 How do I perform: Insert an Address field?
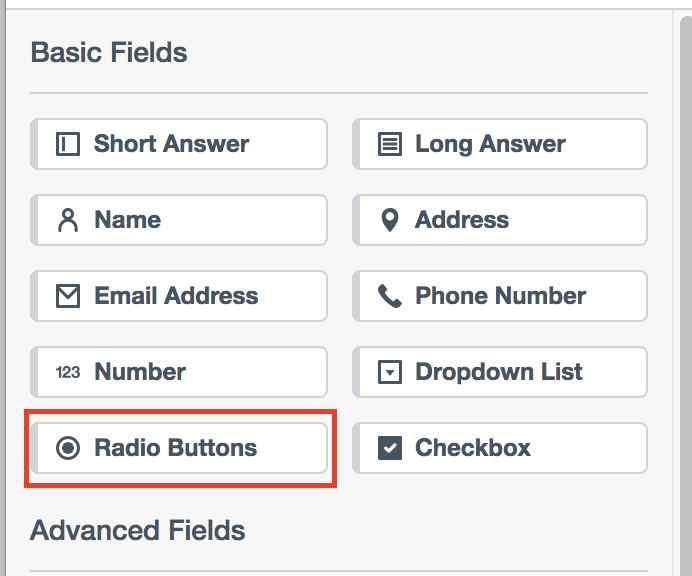click(x=500, y=220)
